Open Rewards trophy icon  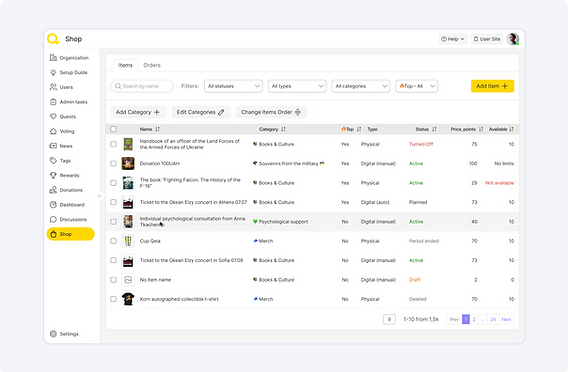click(53, 175)
